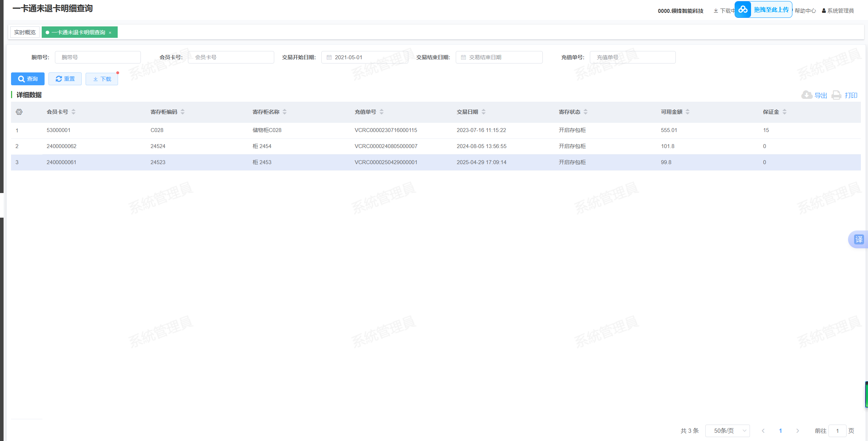Sort the transaction date column
This screenshot has width=868, height=441.
(484, 112)
